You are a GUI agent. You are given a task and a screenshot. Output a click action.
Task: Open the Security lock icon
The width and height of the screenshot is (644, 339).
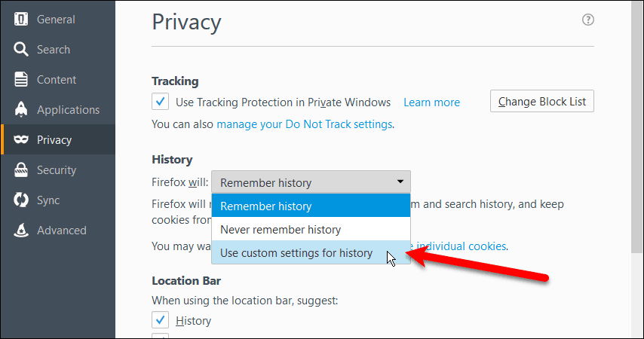pyautogui.click(x=21, y=169)
